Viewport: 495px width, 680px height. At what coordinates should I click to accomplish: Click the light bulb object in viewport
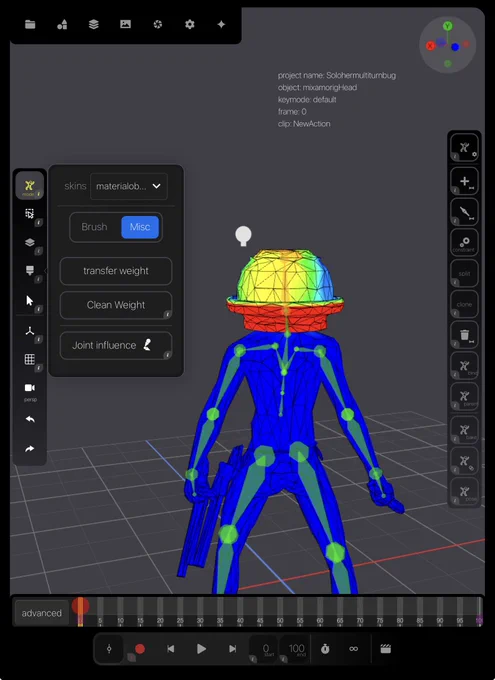point(243,236)
